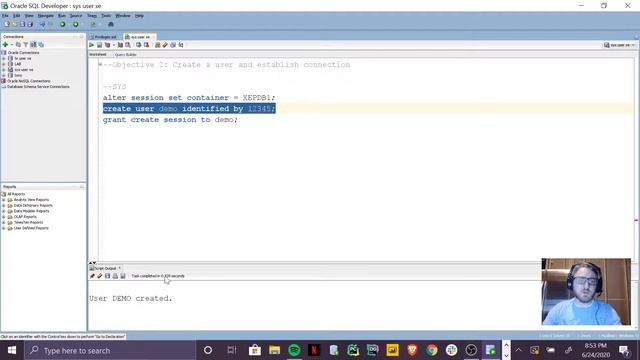
Task: Open Google Chrome from the Windows taskbar
Action: pyautogui.click(x=432, y=350)
